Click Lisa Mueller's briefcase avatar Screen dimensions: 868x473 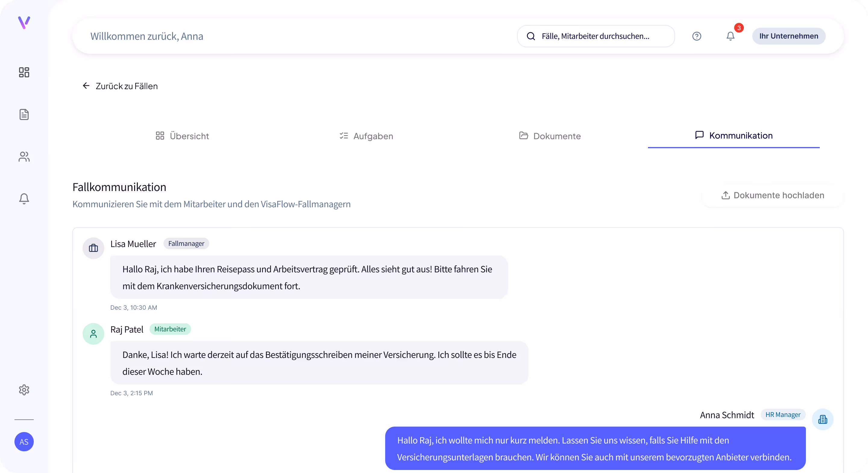93,248
